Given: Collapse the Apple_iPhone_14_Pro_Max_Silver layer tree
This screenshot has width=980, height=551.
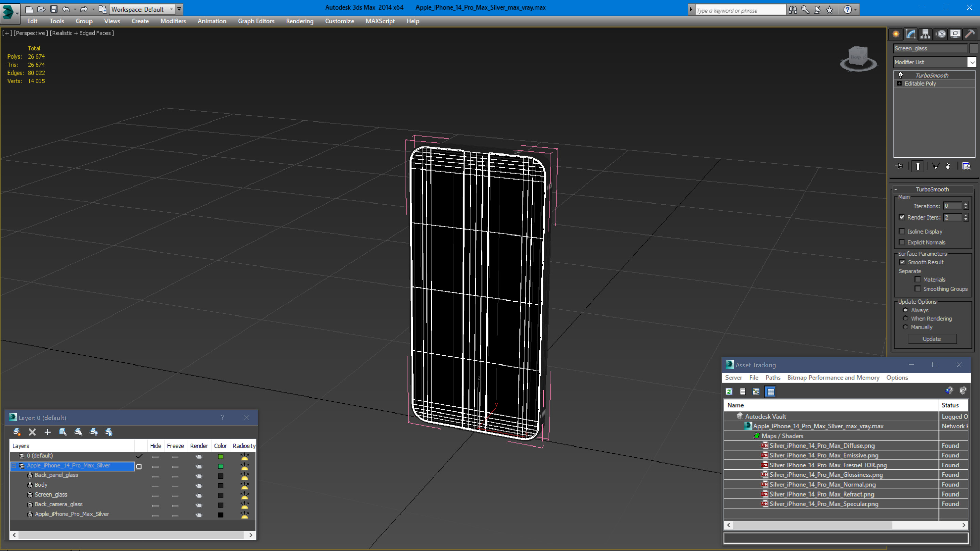Looking at the screenshot, I should (x=14, y=466).
